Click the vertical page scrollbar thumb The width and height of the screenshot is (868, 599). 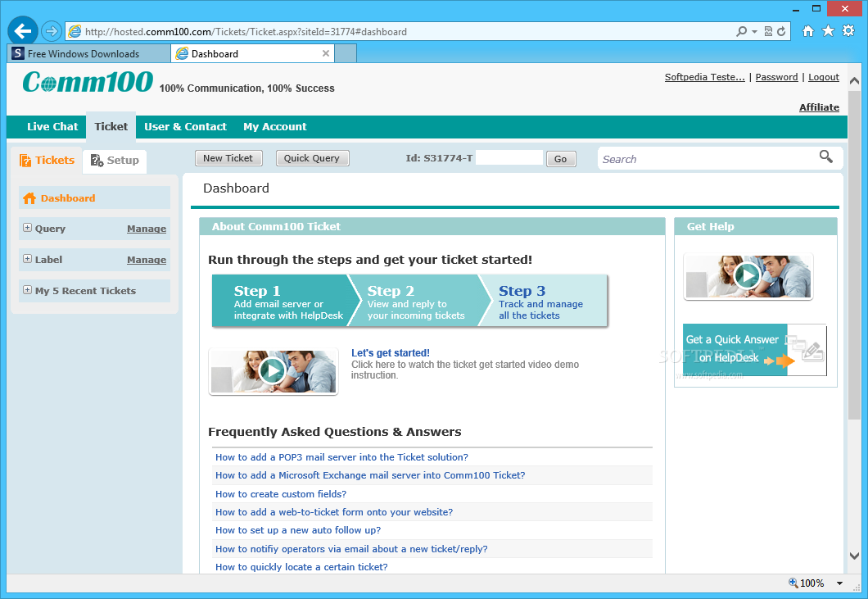click(x=854, y=255)
